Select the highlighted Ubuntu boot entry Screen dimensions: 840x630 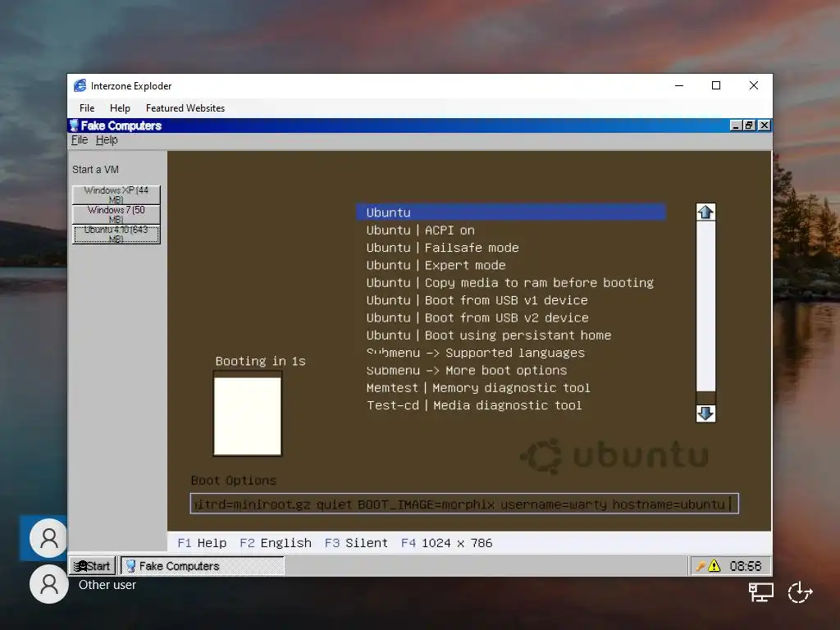coord(511,212)
